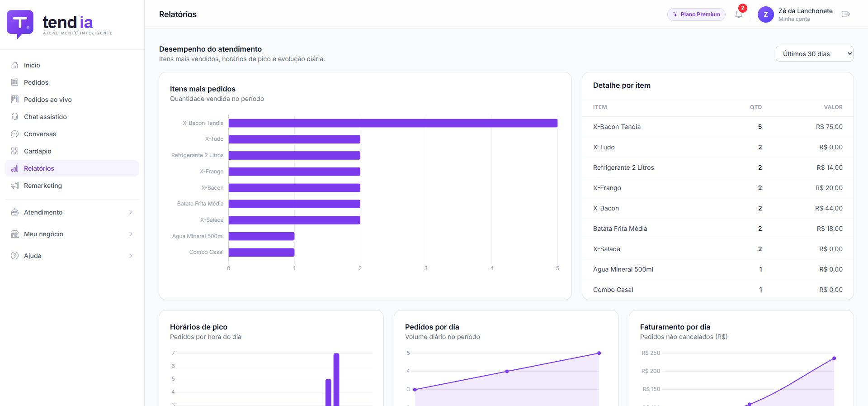The height and width of the screenshot is (406, 868).
Task: Navigate to Conversas in sidebar
Action: (72, 134)
